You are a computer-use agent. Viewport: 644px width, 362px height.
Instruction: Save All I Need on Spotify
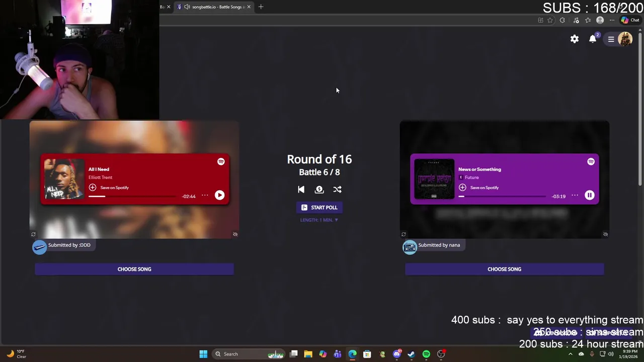tap(109, 188)
